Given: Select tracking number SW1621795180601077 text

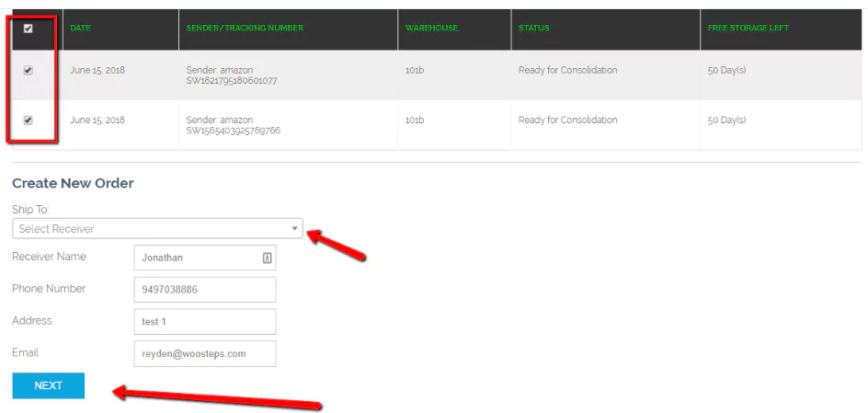Looking at the screenshot, I should pos(232,81).
